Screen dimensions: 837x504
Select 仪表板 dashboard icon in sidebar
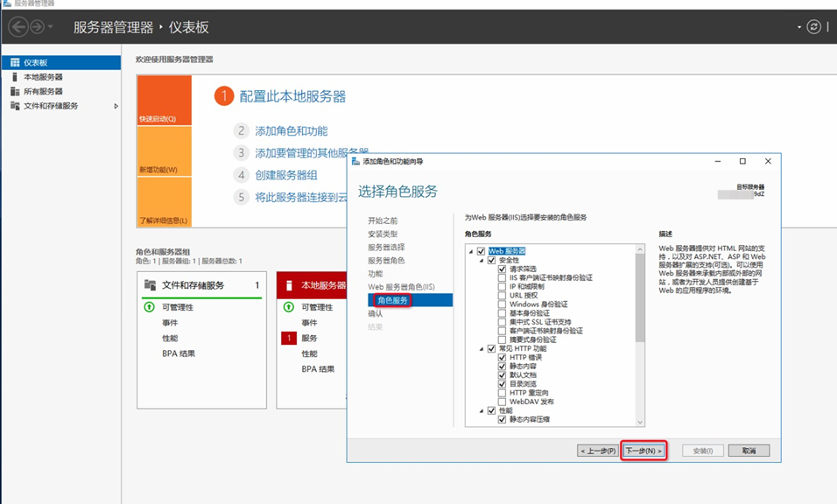[15, 63]
